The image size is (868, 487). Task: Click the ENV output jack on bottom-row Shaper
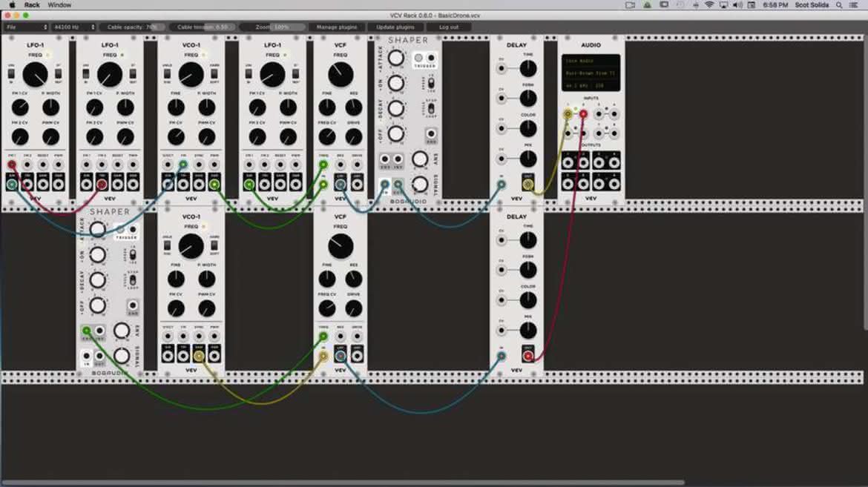(x=86, y=331)
